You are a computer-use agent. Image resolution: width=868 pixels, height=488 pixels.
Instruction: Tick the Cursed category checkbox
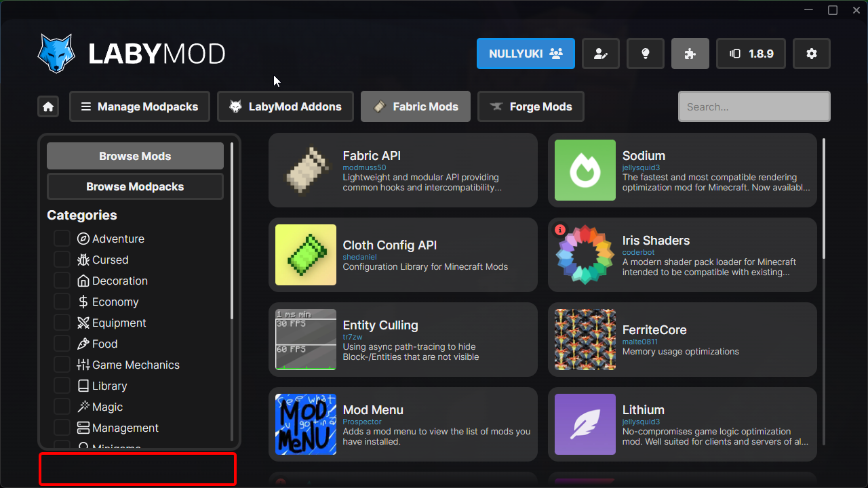[62, 260]
